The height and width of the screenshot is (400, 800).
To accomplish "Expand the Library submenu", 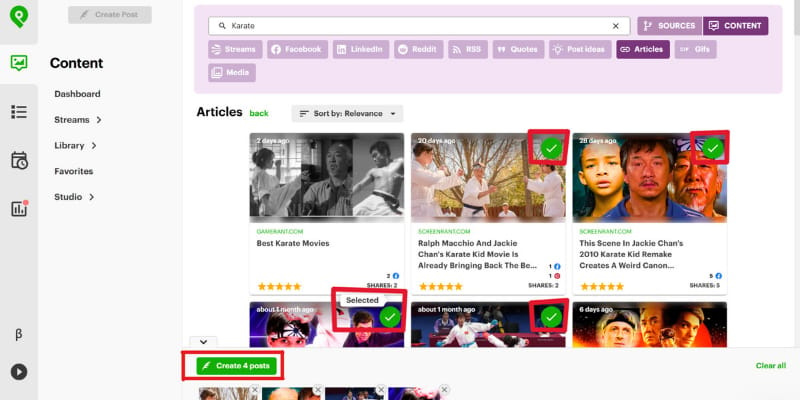I will [x=75, y=145].
